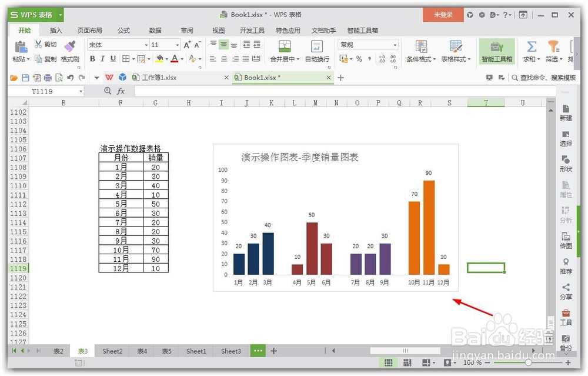Open Name Box dropdown arrow
588x376 pixels.
[x=81, y=91]
